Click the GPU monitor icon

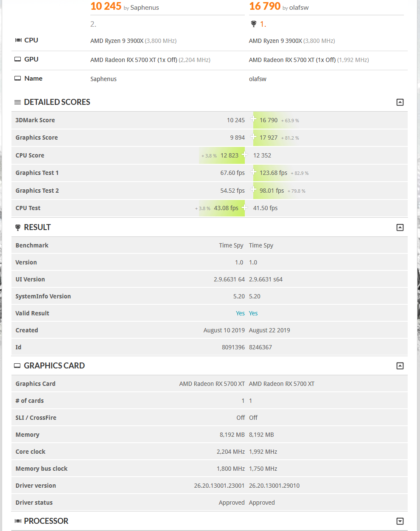pyautogui.click(x=18, y=59)
